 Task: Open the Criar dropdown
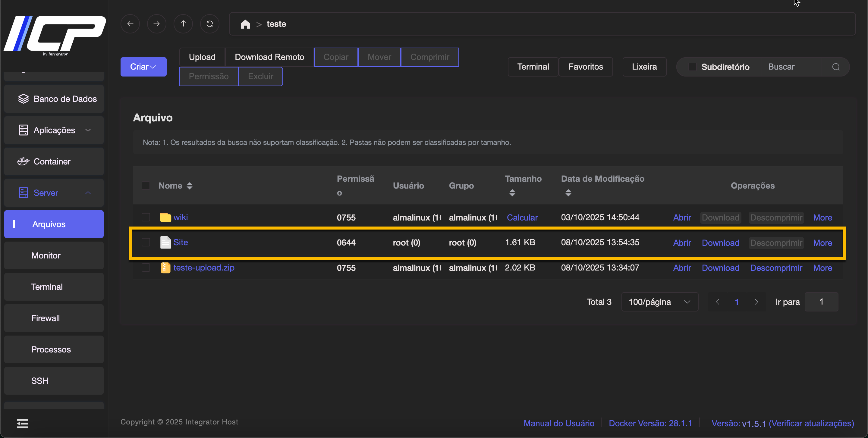coord(143,67)
